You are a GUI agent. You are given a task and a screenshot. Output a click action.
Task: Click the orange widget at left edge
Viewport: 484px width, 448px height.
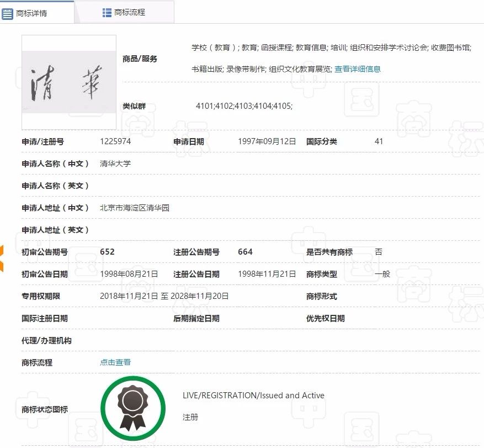click(x=2, y=259)
